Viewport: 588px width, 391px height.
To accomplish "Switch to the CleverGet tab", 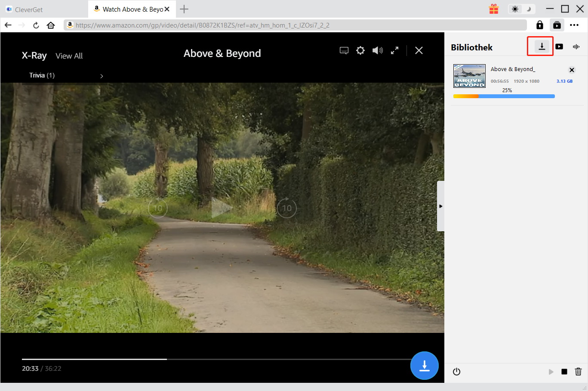I will tap(29, 9).
